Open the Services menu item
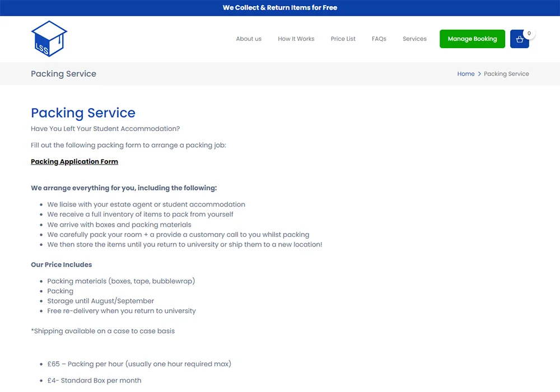Screen dimensions: 560x392 [414, 39]
